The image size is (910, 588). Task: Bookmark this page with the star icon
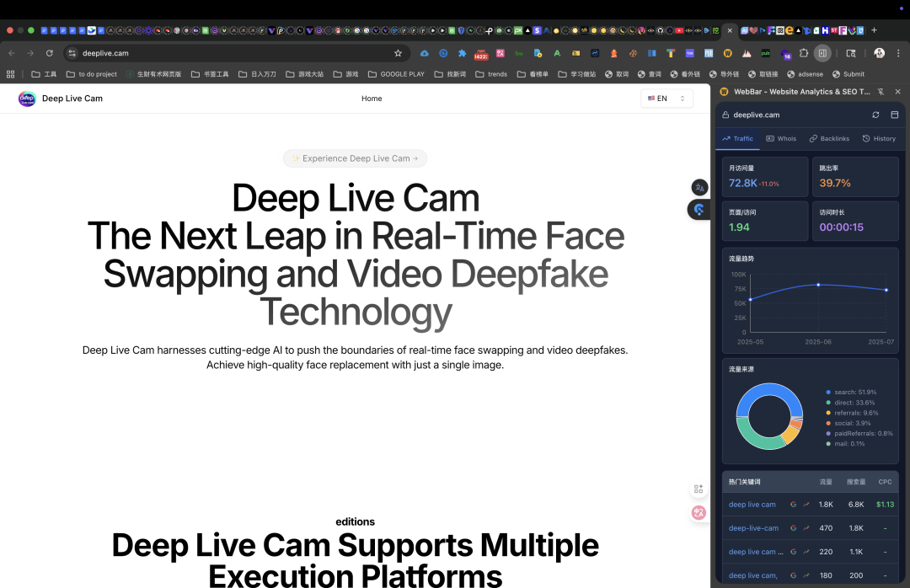pos(398,53)
